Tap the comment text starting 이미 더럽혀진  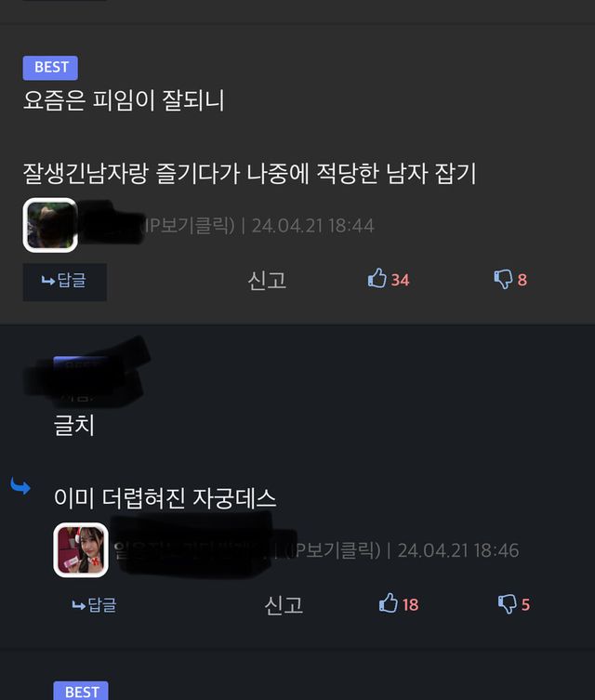[x=165, y=497]
